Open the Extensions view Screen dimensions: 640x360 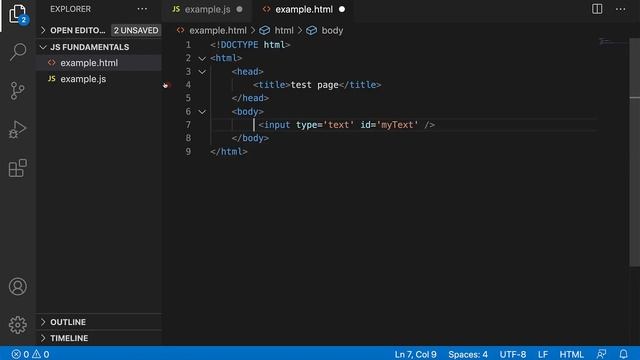tap(18, 168)
